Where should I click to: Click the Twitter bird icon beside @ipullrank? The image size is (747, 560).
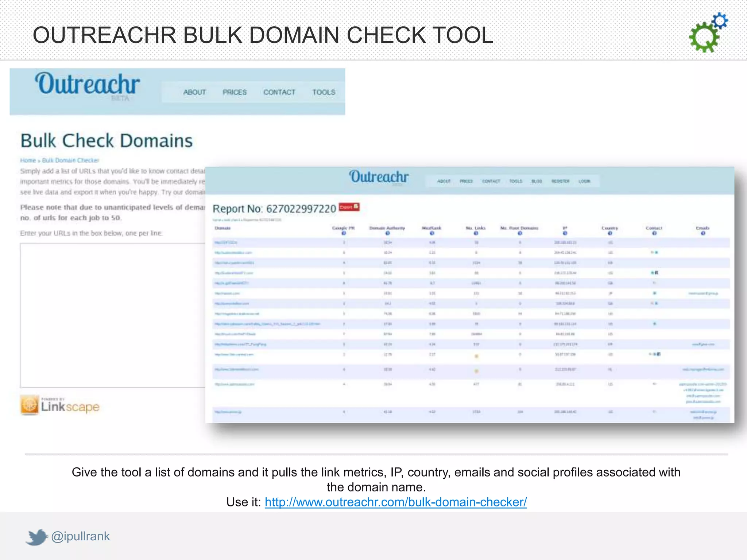[x=36, y=537]
